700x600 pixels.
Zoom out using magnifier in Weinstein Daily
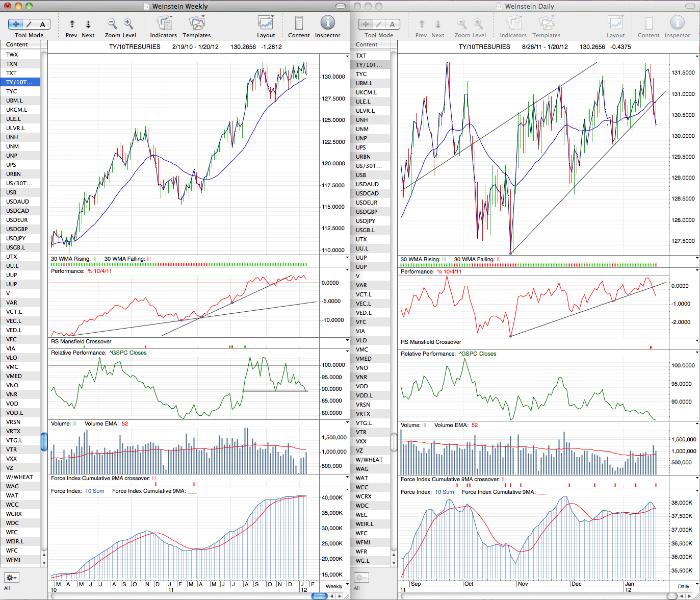click(x=462, y=23)
